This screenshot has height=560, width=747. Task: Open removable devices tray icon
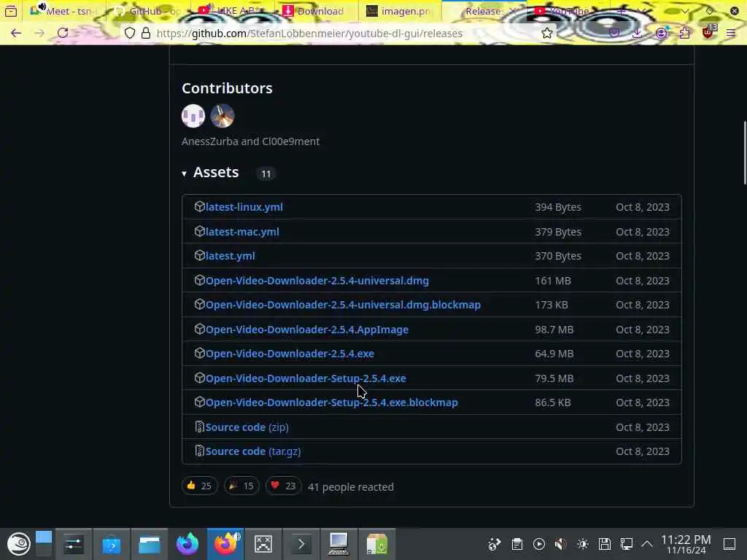coord(605,544)
